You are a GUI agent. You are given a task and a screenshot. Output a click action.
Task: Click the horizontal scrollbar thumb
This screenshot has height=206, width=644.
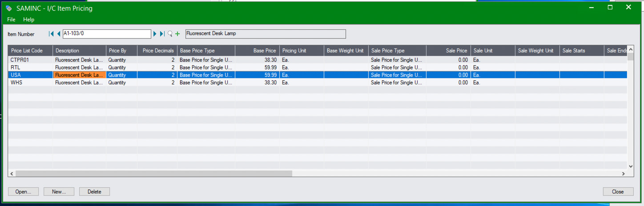154,173
